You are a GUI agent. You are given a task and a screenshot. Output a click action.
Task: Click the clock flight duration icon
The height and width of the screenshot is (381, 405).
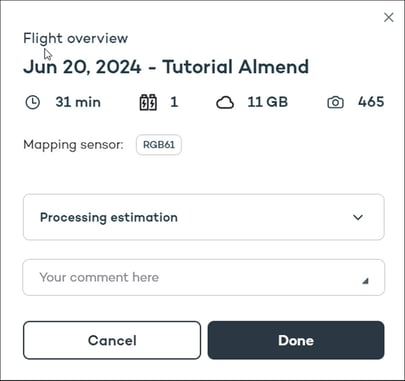(33, 102)
